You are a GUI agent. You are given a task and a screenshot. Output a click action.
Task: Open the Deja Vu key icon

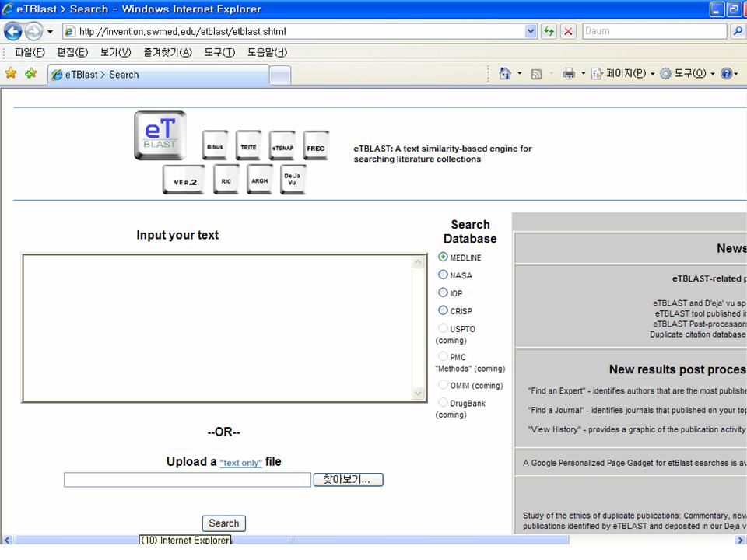tap(293, 180)
